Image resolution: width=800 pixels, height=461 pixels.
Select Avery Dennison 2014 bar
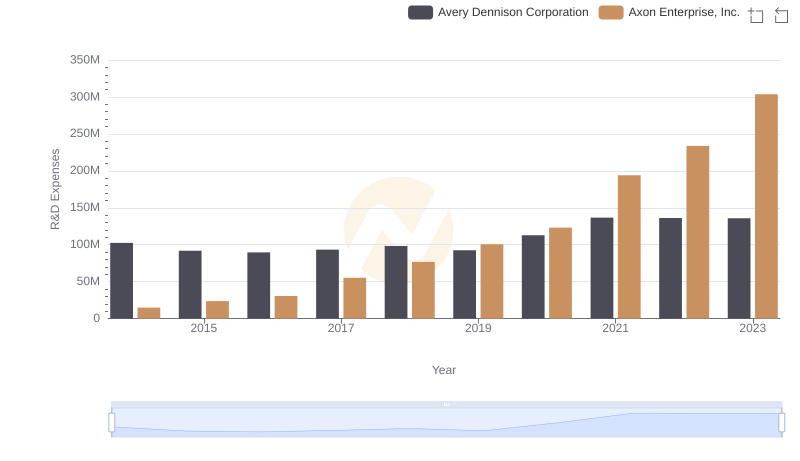[x=121, y=280]
